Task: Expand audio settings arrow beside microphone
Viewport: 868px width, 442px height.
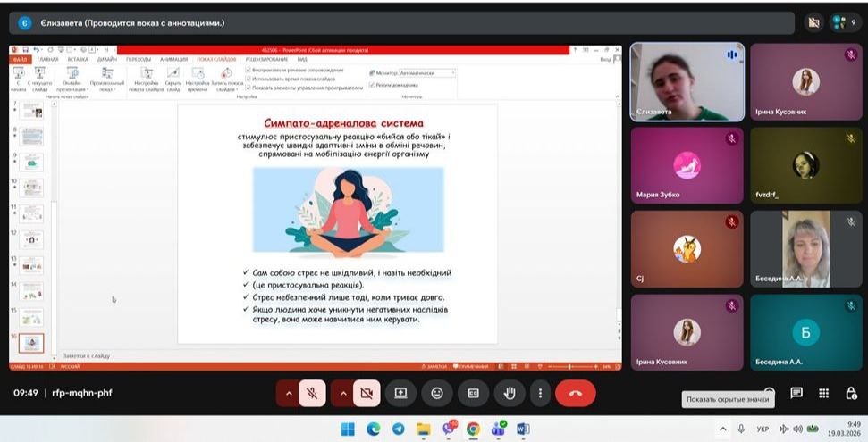Action: click(288, 393)
